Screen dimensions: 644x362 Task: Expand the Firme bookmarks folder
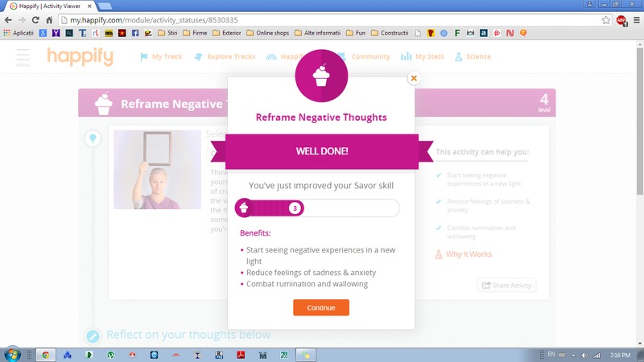[x=195, y=33]
